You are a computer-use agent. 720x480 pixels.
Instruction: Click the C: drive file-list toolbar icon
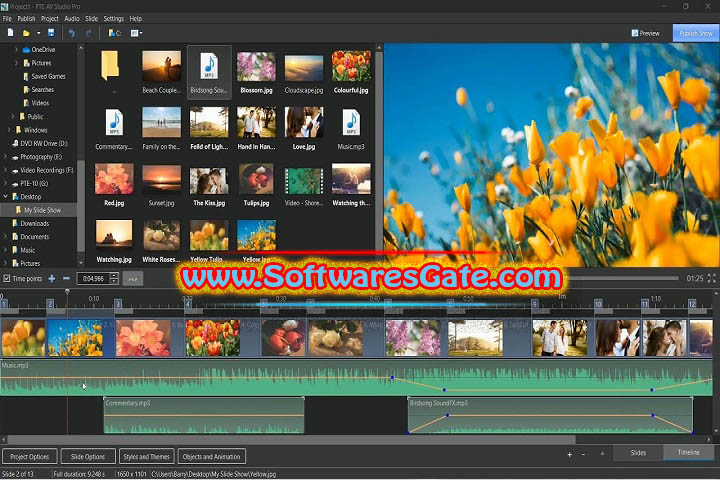tap(114, 33)
